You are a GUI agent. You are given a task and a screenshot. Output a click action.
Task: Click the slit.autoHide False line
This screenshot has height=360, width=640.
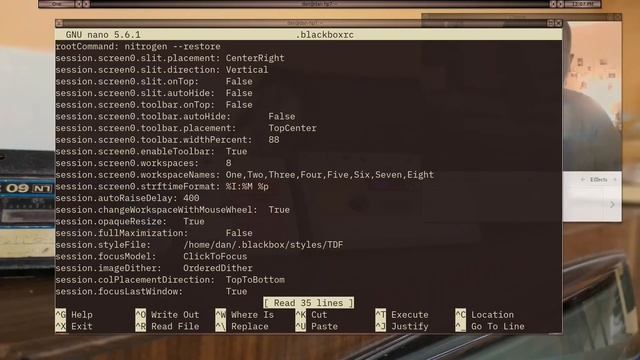(x=154, y=93)
